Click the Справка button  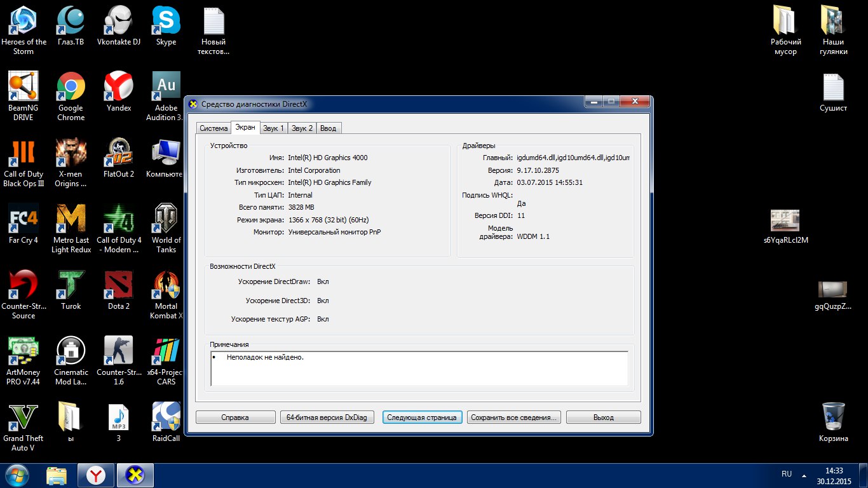(235, 417)
